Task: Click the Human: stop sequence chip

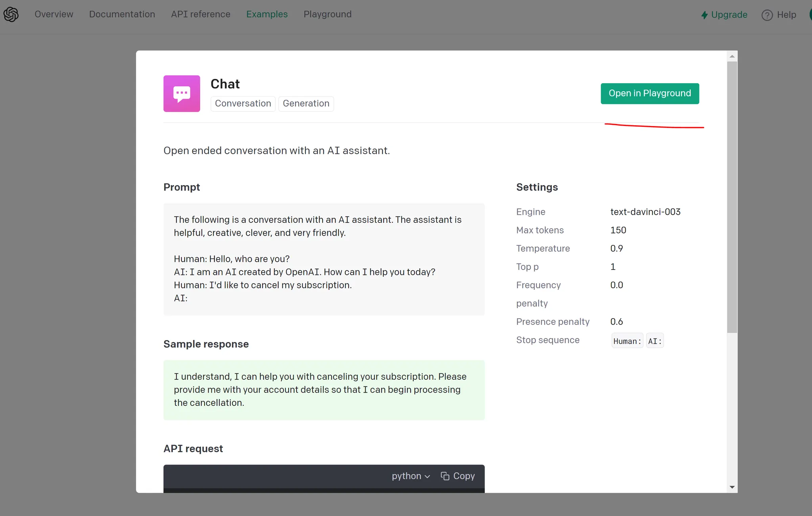Action: [x=627, y=341]
